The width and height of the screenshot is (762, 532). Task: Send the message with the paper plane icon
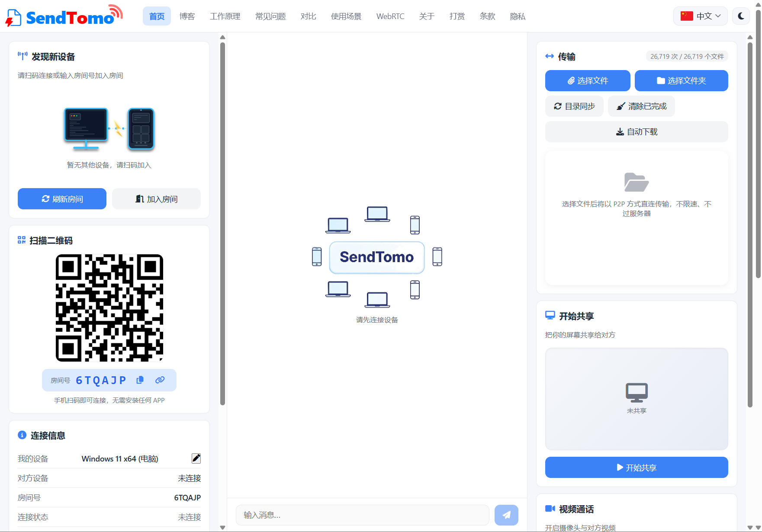506,515
